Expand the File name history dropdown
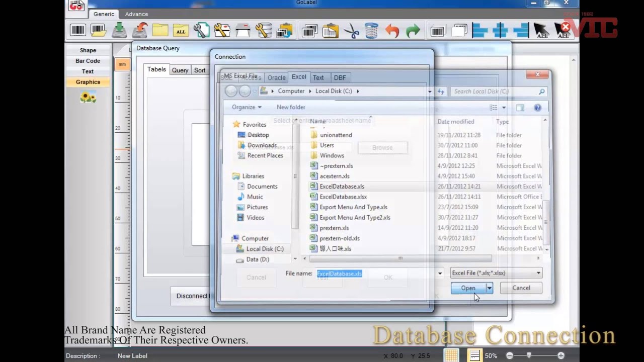This screenshot has height=362, width=644. pos(440,274)
